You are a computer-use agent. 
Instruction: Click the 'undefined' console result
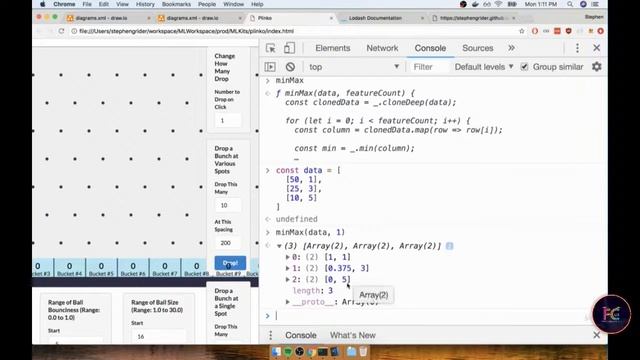point(297,219)
